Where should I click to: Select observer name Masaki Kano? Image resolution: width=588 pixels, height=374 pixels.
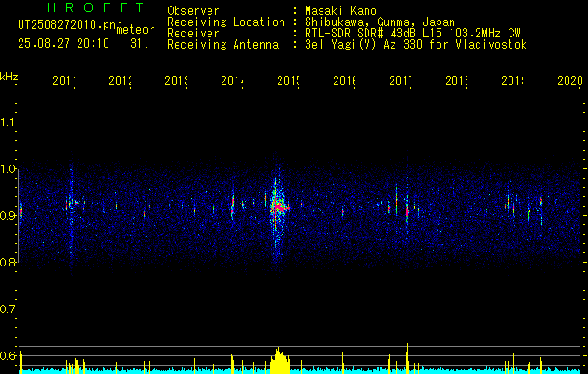(340, 11)
